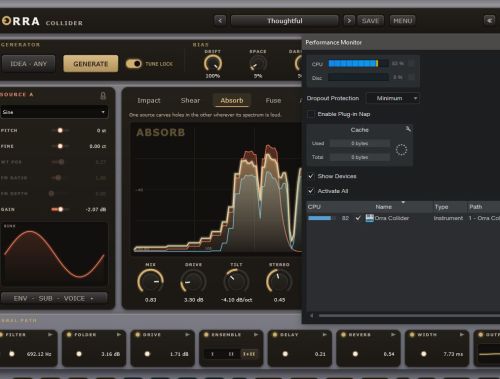This screenshot has width=500, height=379.
Task: Expand the Reverb module arrow
Action: coord(393,334)
